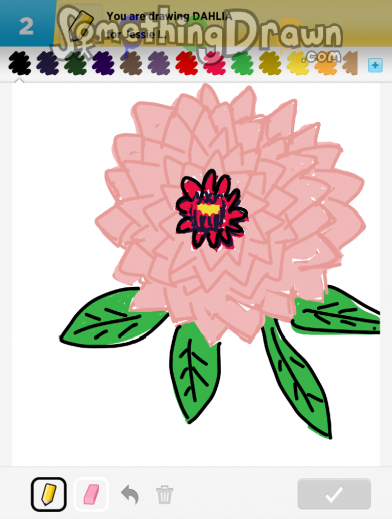Image resolution: width=392 pixels, height=519 pixels.
Task: Add more colors with the plus button
Action: coord(375,65)
